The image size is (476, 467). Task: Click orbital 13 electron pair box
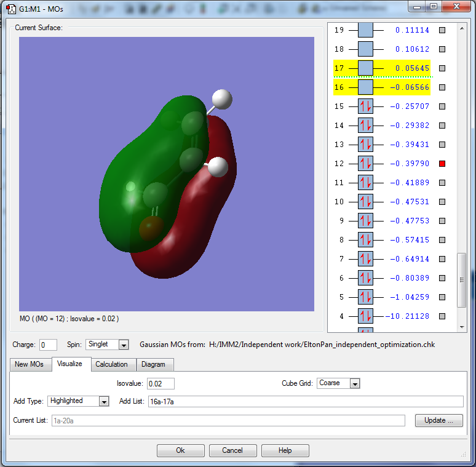pyautogui.click(x=365, y=145)
